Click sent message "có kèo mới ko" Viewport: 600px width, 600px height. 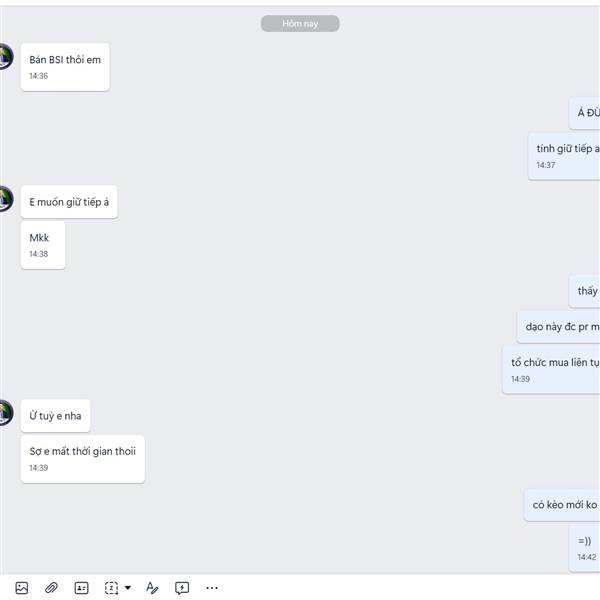tap(562, 505)
